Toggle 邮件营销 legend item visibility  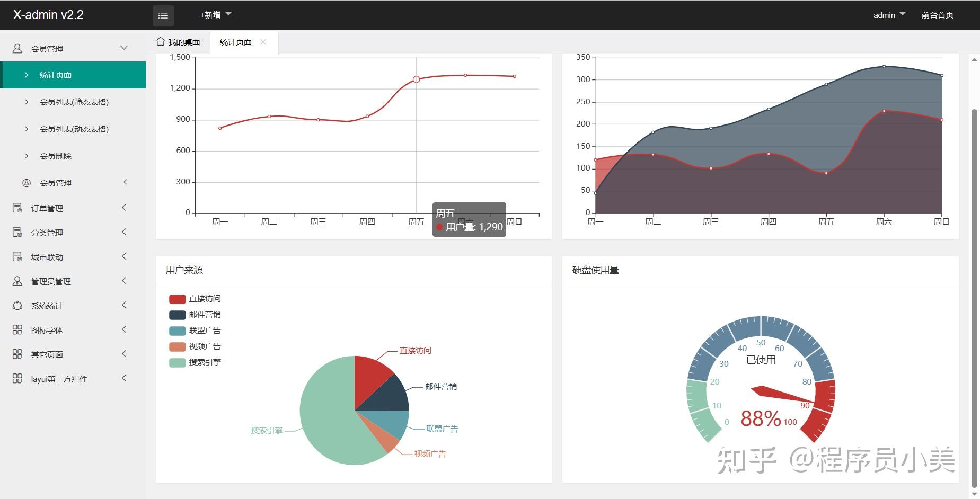(x=195, y=315)
